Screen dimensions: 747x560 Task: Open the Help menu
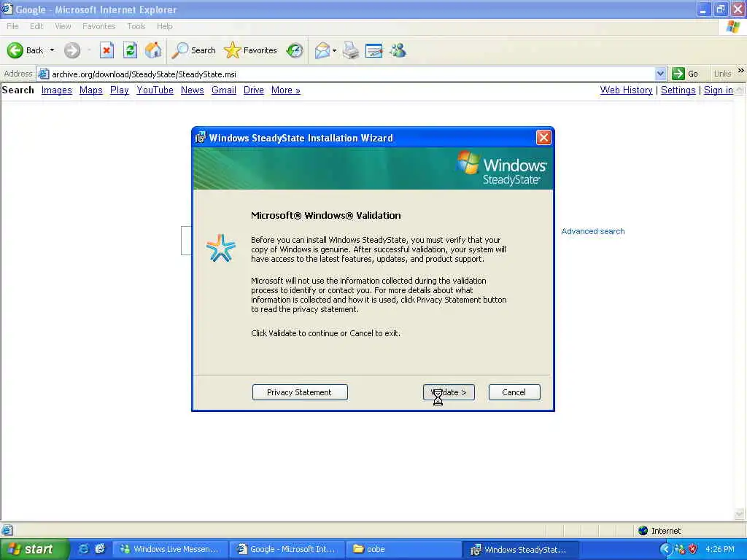click(x=165, y=26)
